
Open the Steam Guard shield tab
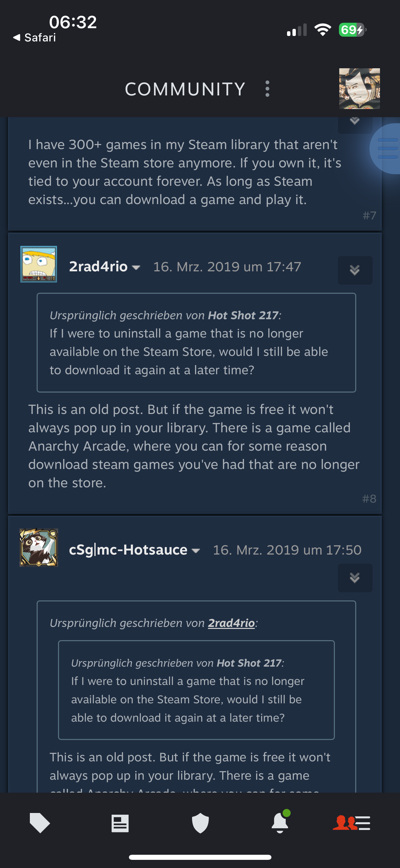(x=200, y=823)
